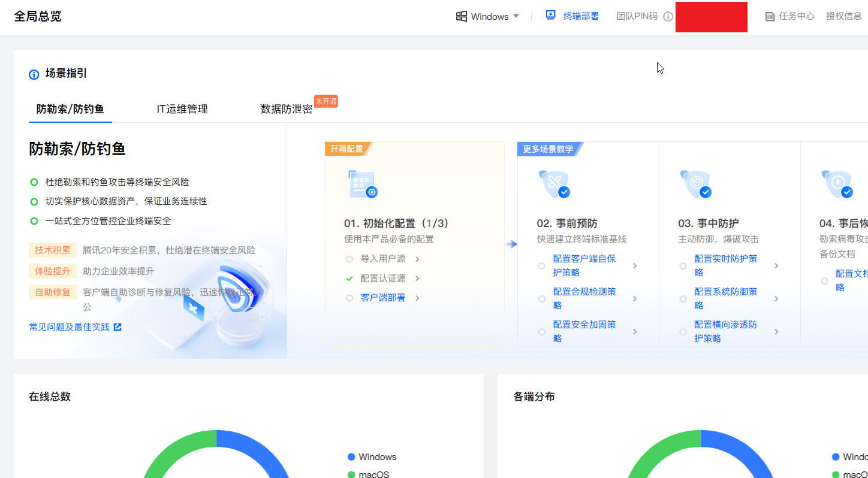Click the shield icon above 03. 事中防护
This screenshot has width=868, height=478.
click(x=696, y=184)
